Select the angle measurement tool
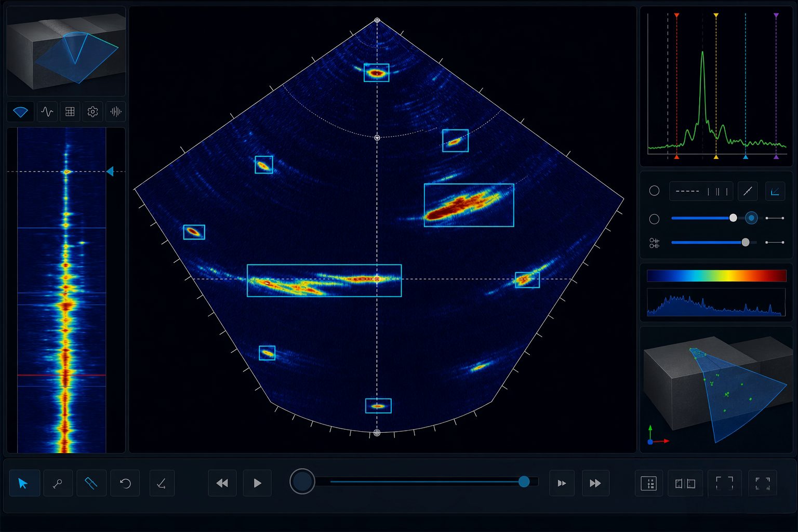The height and width of the screenshot is (532, 798). [162, 483]
